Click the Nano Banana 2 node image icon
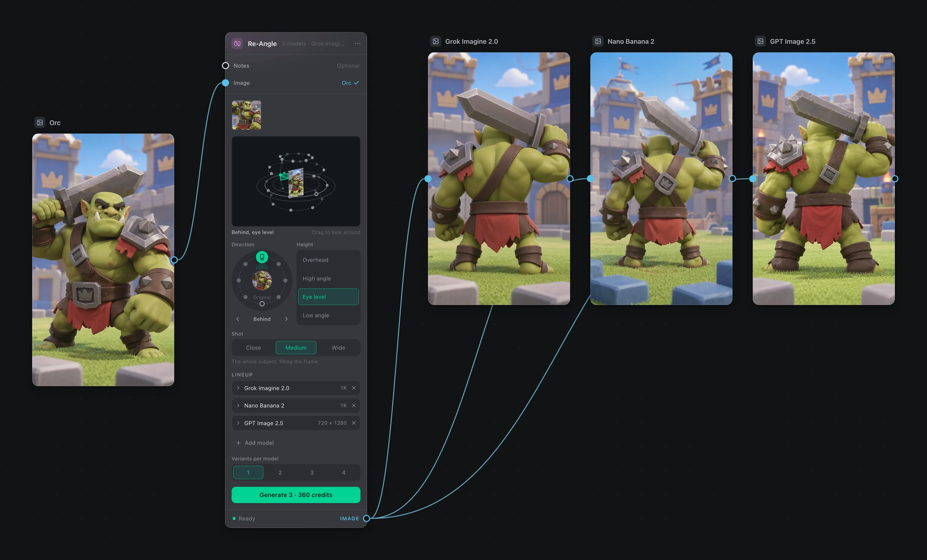 pyautogui.click(x=598, y=41)
